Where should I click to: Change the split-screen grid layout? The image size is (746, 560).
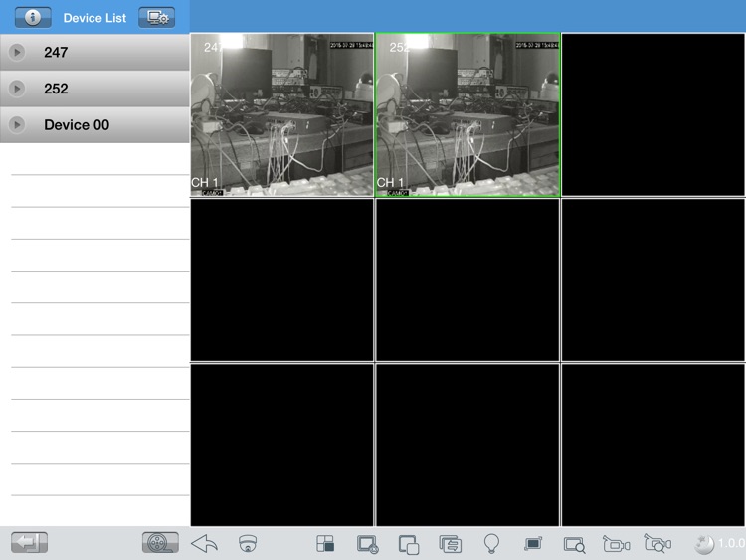325,543
